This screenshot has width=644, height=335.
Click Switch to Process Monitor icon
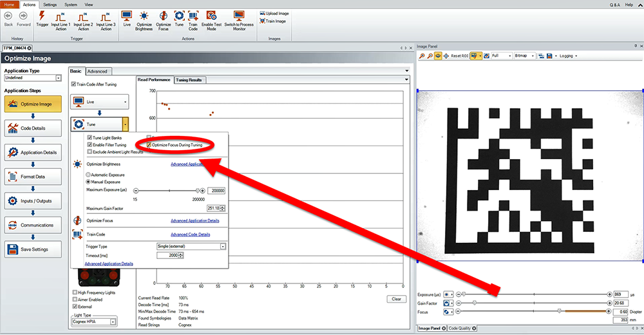pos(239,18)
